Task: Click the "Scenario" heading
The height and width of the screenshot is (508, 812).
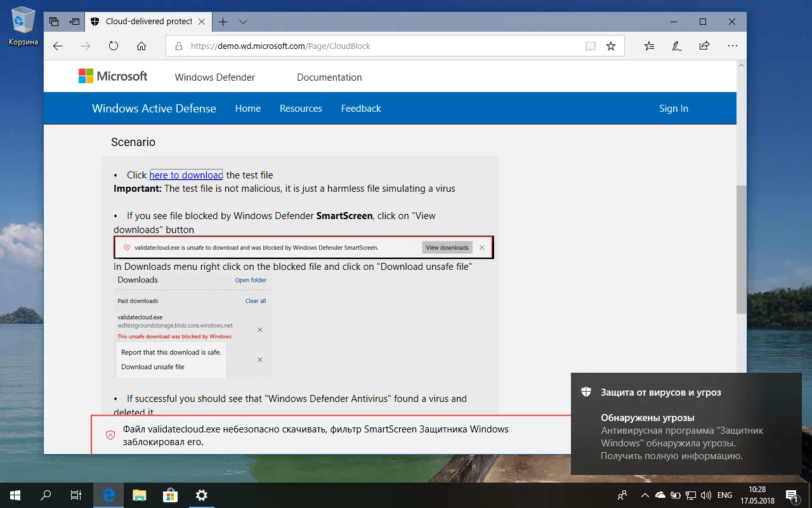Action: point(133,142)
